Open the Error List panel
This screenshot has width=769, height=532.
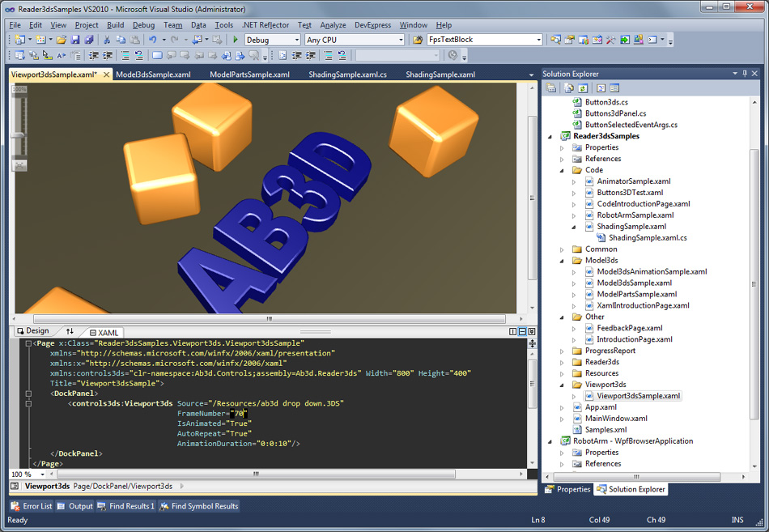click(32, 506)
